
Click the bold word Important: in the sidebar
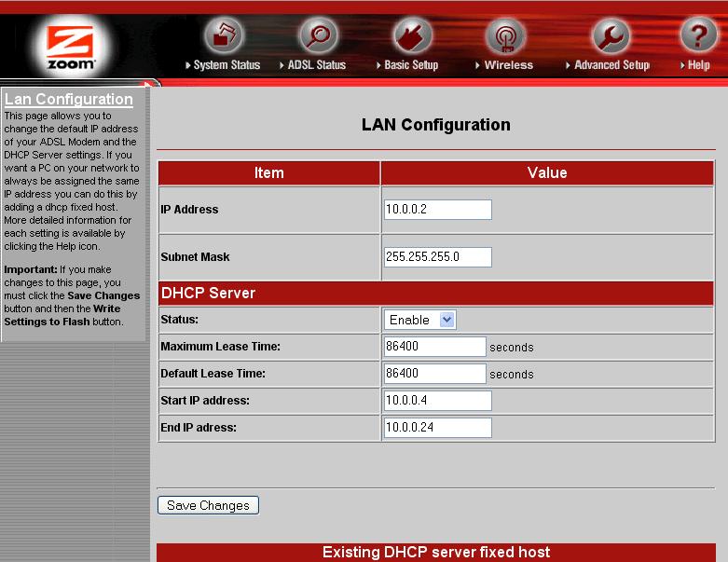pyautogui.click(x=31, y=269)
